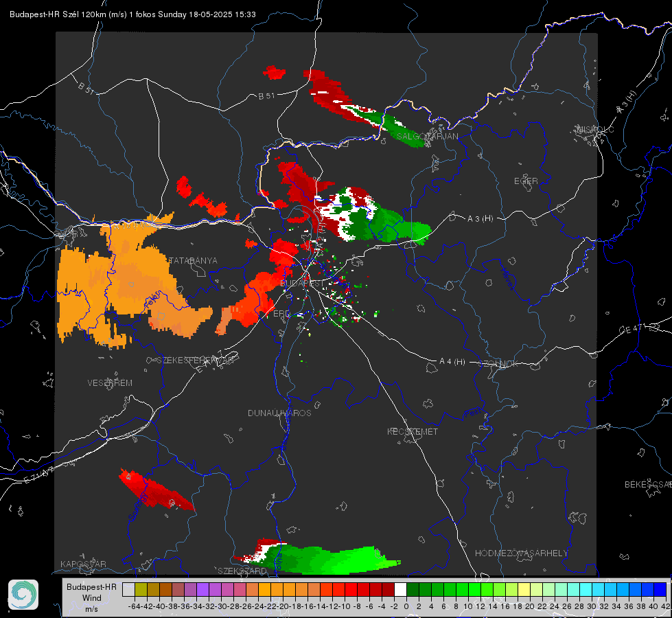672x618 pixels.
Task: Pick the amber swatch between -24 and -22
Action: (x=264, y=590)
